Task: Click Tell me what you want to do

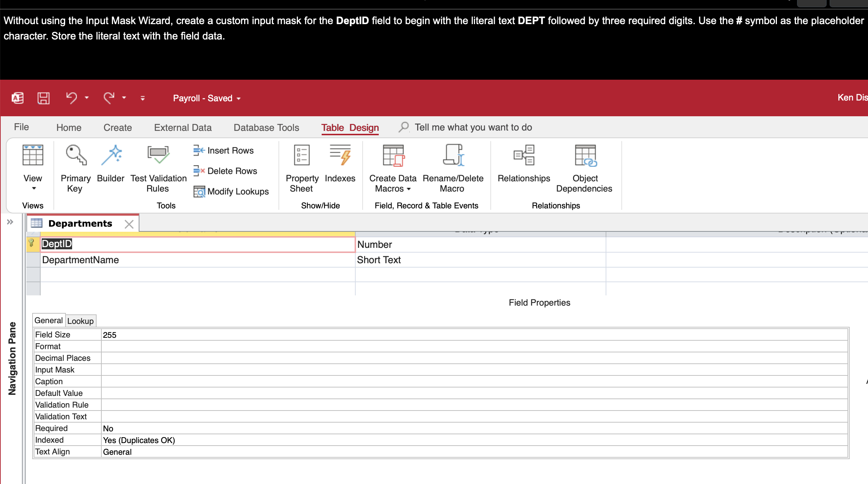Action: tap(473, 127)
